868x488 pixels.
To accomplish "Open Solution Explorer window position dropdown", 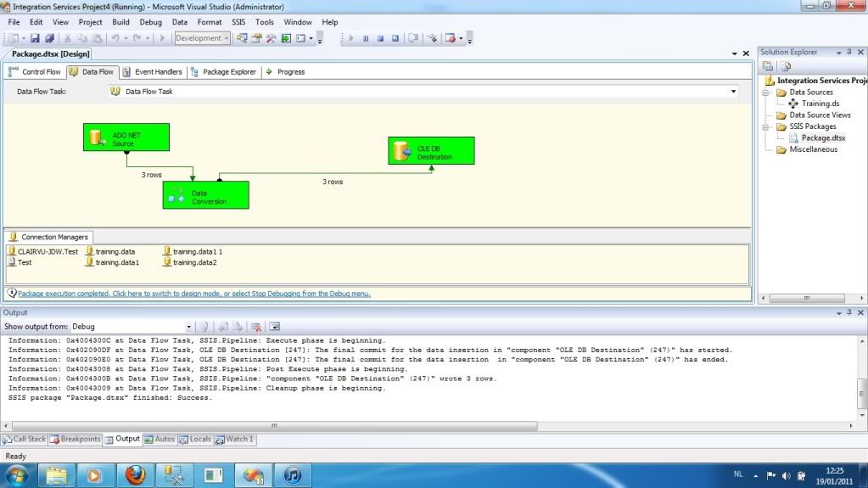I will (838, 52).
